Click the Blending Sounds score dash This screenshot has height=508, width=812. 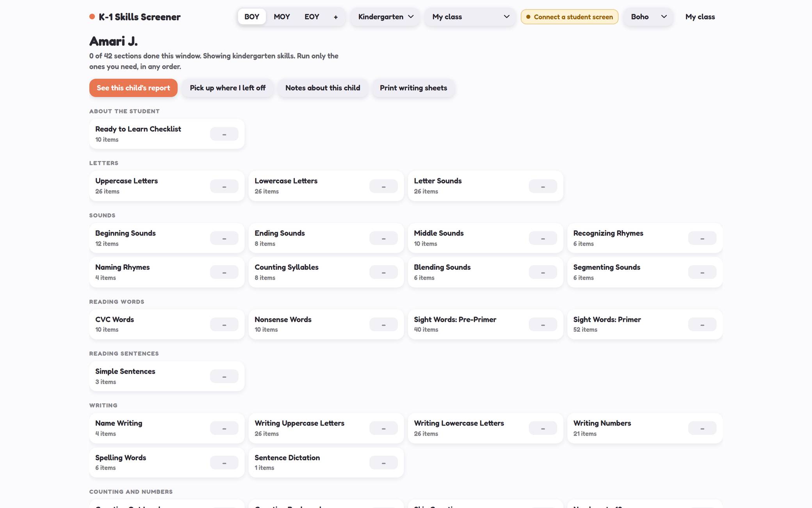pos(543,272)
